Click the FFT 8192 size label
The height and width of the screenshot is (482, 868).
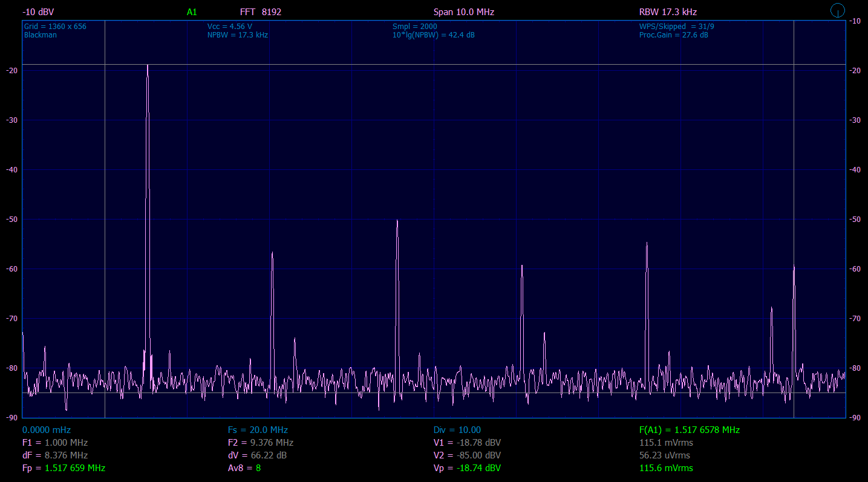[261, 12]
